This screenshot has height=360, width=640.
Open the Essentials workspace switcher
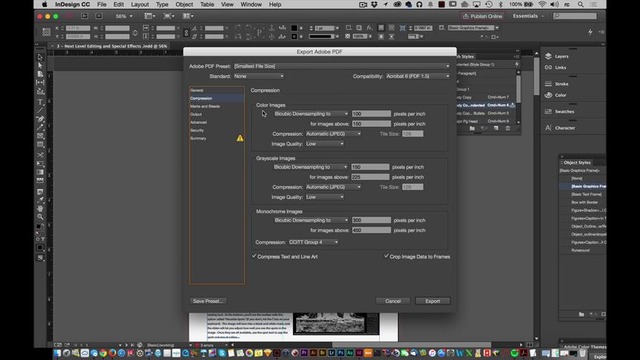click(528, 16)
